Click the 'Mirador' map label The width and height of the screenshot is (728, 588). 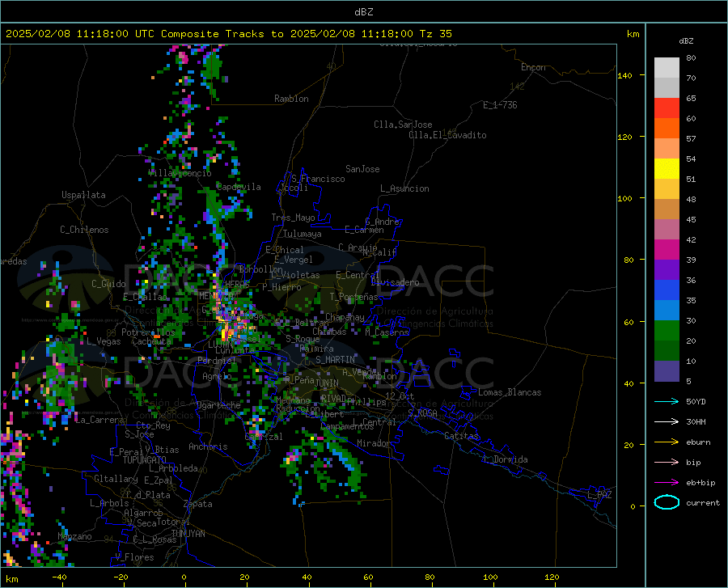tap(374, 443)
